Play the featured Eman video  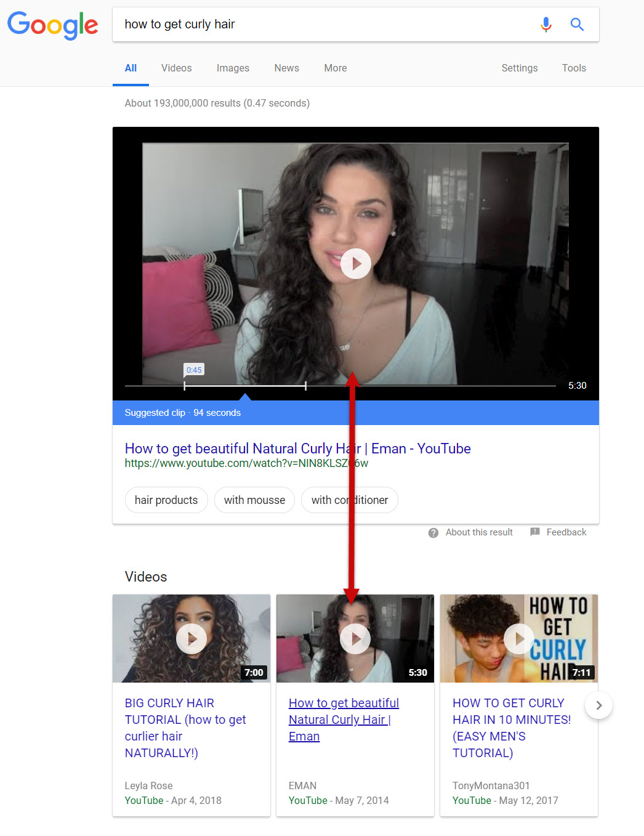tap(356, 264)
